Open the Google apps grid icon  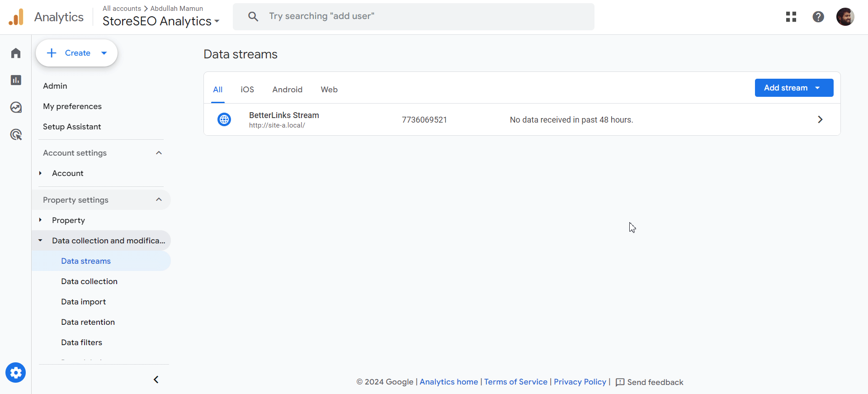791,17
